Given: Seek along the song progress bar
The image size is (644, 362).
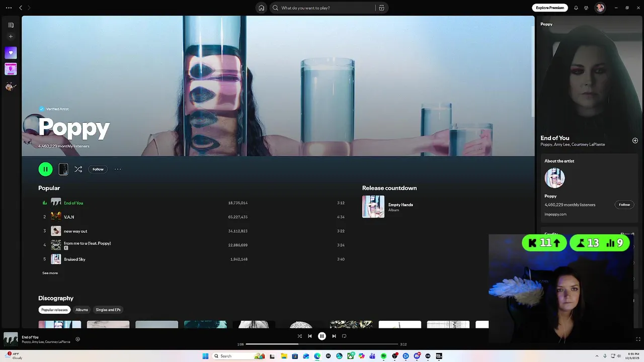Looking at the screenshot, I should click(322, 344).
